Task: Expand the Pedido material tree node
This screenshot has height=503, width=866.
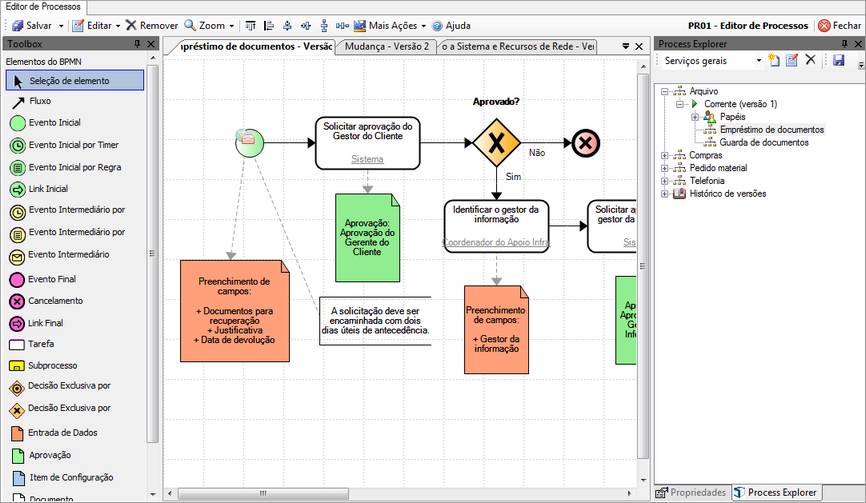Action: (x=665, y=168)
